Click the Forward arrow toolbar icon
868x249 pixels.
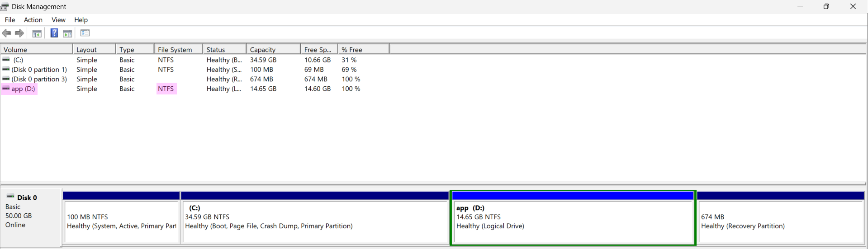tap(19, 33)
